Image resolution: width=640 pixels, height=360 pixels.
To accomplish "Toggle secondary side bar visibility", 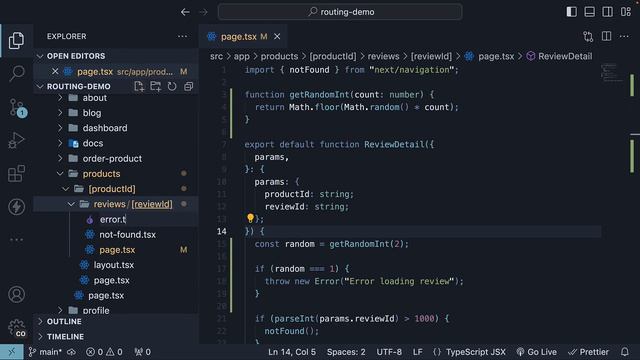I will [607, 12].
